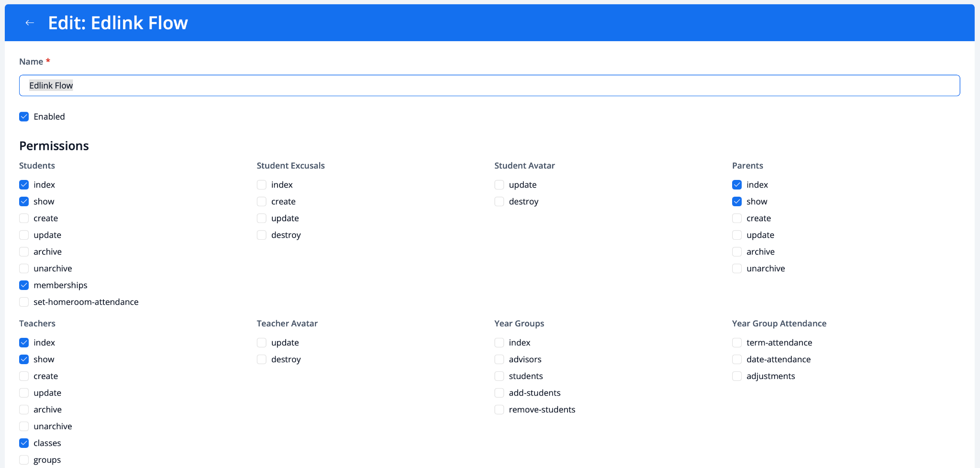Disable memberships permission for Students
This screenshot has height=468, width=980.
(23, 285)
